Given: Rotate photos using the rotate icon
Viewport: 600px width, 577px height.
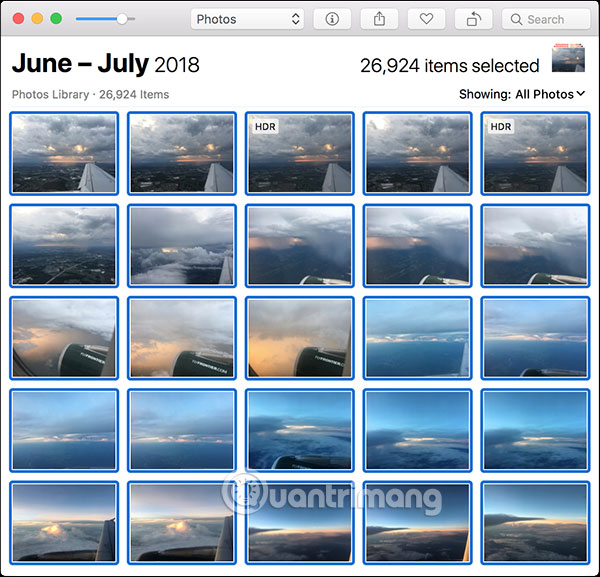Looking at the screenshot, I should [x=473, y=19].
